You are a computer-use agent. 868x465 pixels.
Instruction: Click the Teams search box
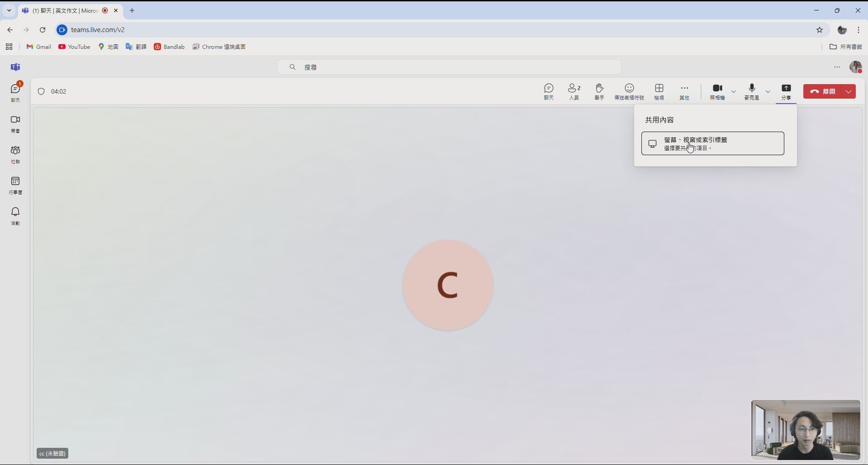[x=449, y=67]
